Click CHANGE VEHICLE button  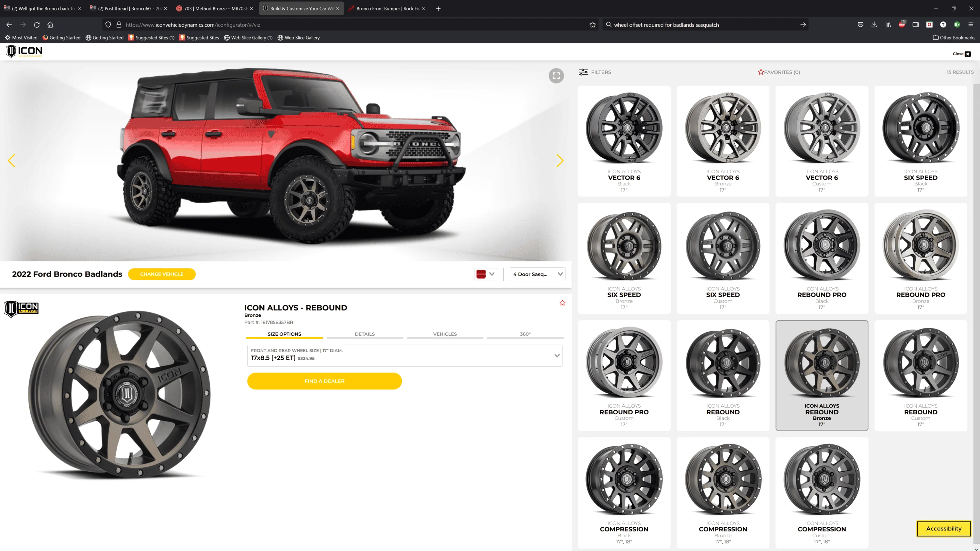point(162,274)
